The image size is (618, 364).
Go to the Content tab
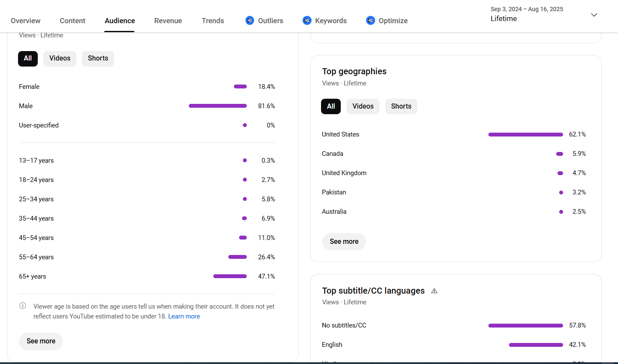(73, 21)
